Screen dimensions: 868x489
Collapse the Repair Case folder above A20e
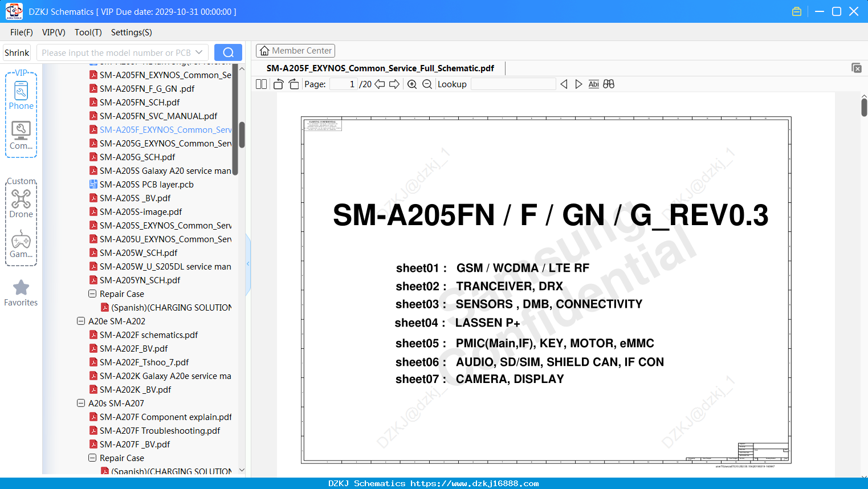(92, 294)
